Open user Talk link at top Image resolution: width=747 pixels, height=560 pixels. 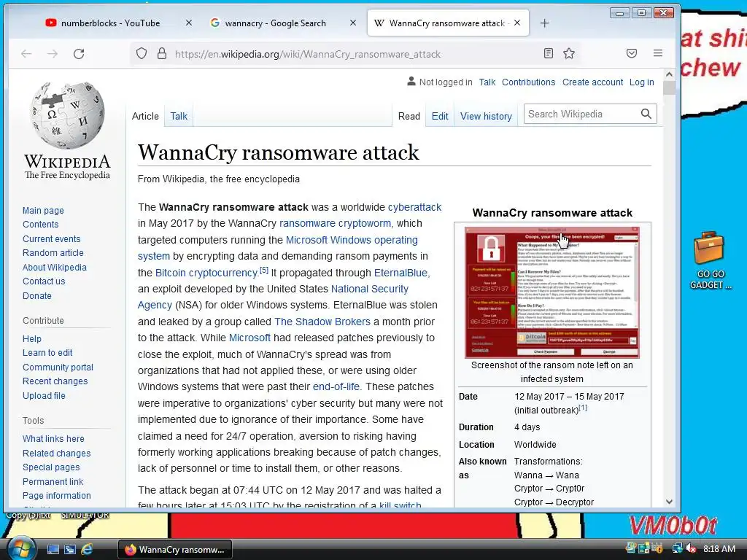click(x=487, y=82)
